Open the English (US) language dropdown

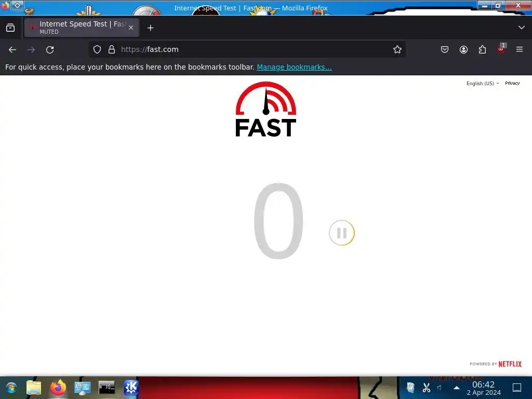coord(483,84)
